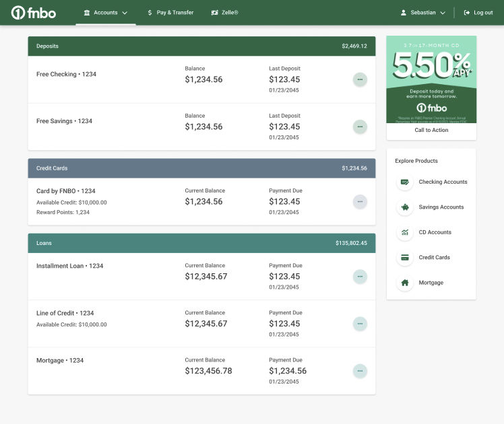The image size is (504, 424).
Task: Click the CD Accounts chart icon
Action: pos(405,232)
